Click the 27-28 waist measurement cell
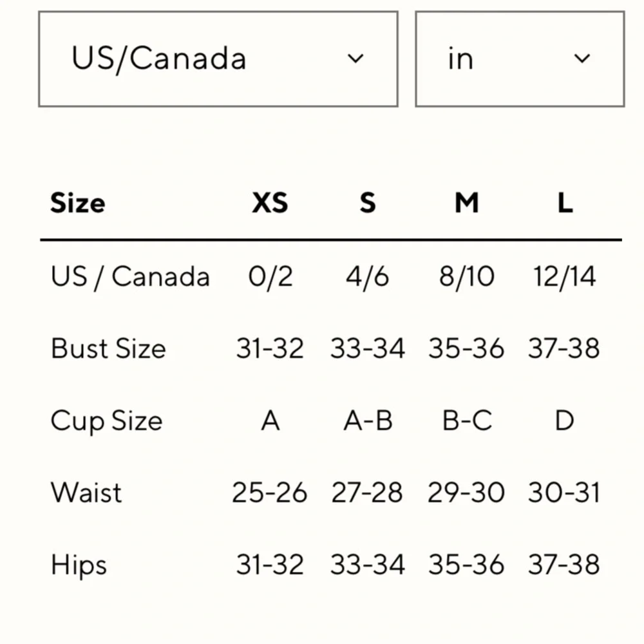This screenshot has height=644, width=644. pos(367,493)
